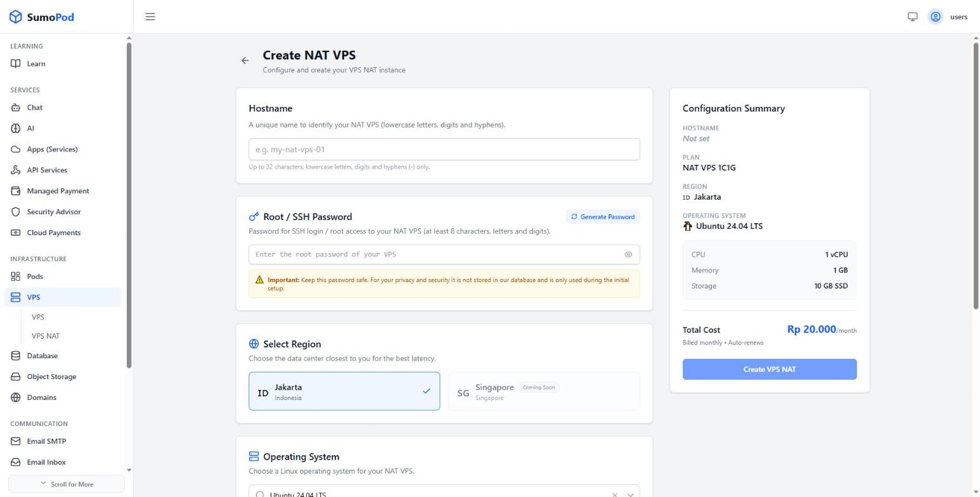
Task: Click the Chat robot icon
Action: point(16,107)
